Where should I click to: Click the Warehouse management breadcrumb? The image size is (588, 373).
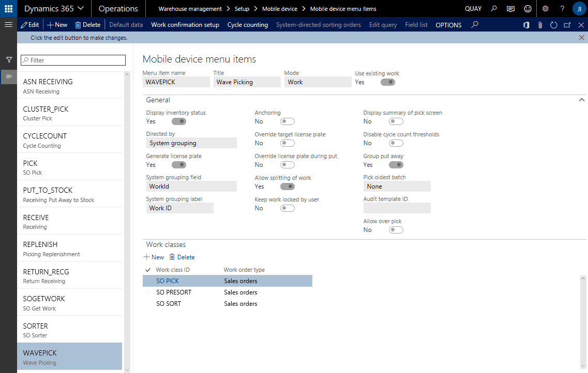click(x=190, y=9)
